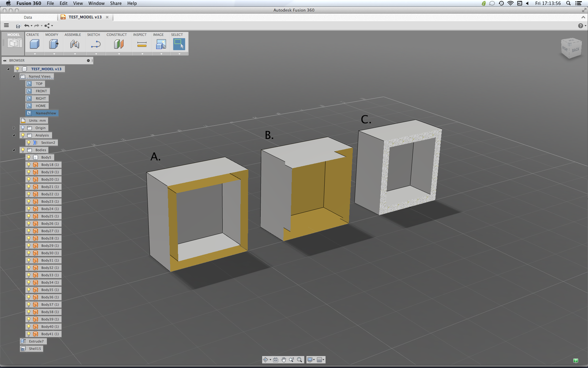Open the Window menu
588x368 pixels.
pyautogui.click(x=96, y=3)
